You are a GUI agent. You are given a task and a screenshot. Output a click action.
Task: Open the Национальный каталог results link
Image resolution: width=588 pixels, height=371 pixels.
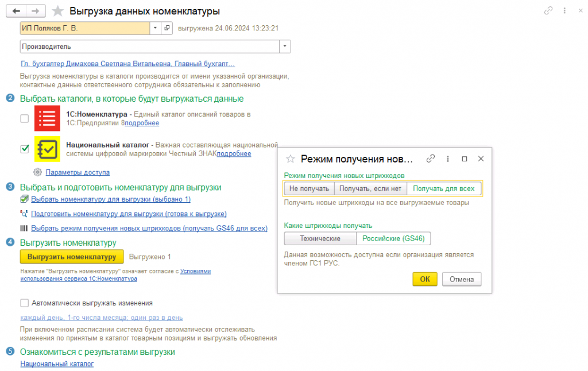click(x=57, y=364)
